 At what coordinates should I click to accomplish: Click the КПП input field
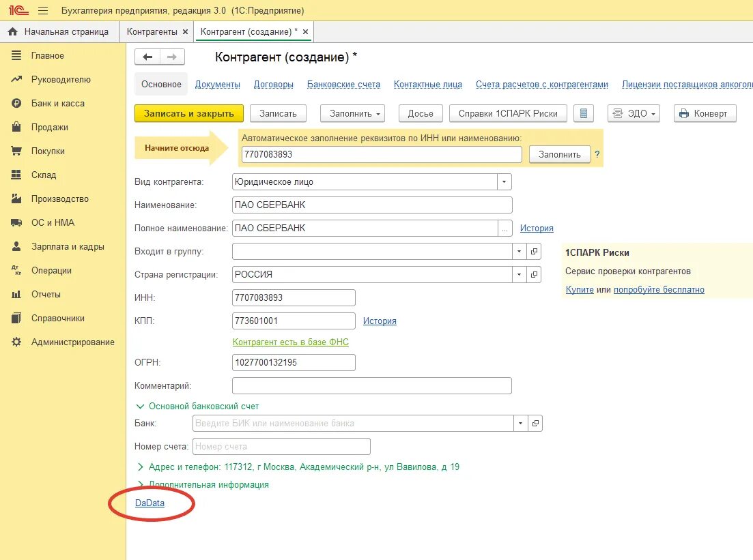pyautogui.click(x=294, y=321)
